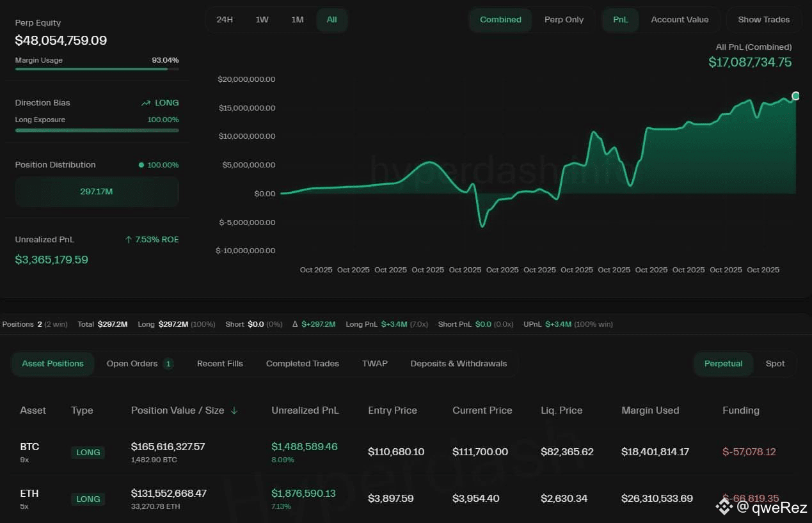
Task: Click the BTC LONG type badge
Action: [88, 452]
